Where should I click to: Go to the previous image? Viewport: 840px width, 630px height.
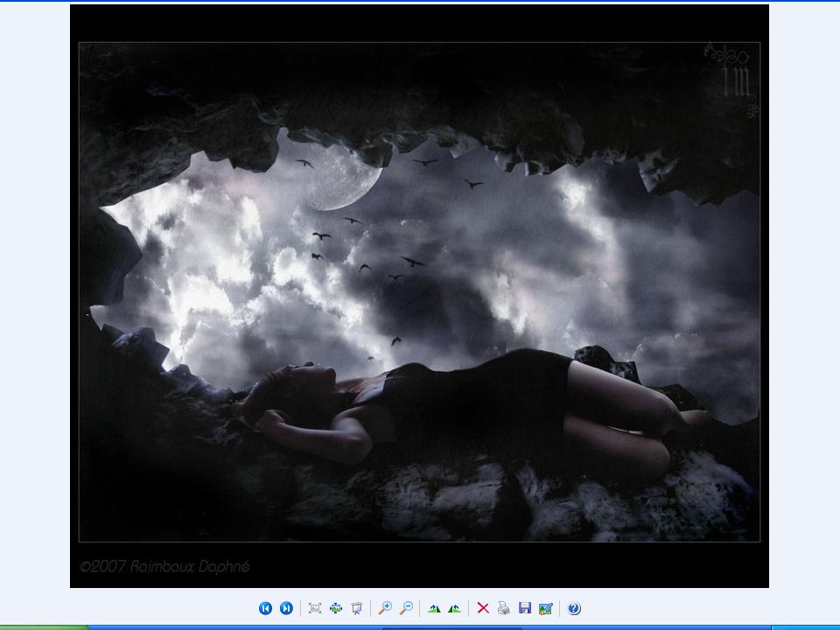pos(265,608)
